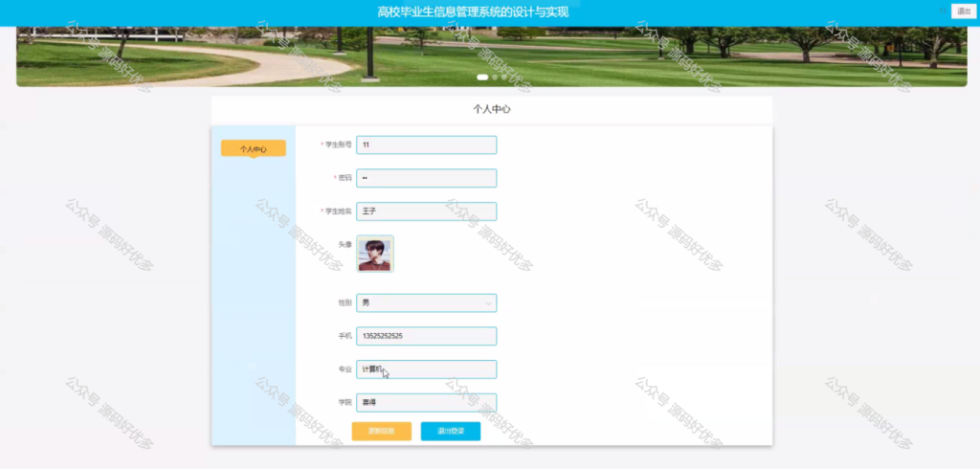Click the orange 更新信息 button
This screenshot has width=980, height=469.
pyautogui.click(x=381, y=432)
